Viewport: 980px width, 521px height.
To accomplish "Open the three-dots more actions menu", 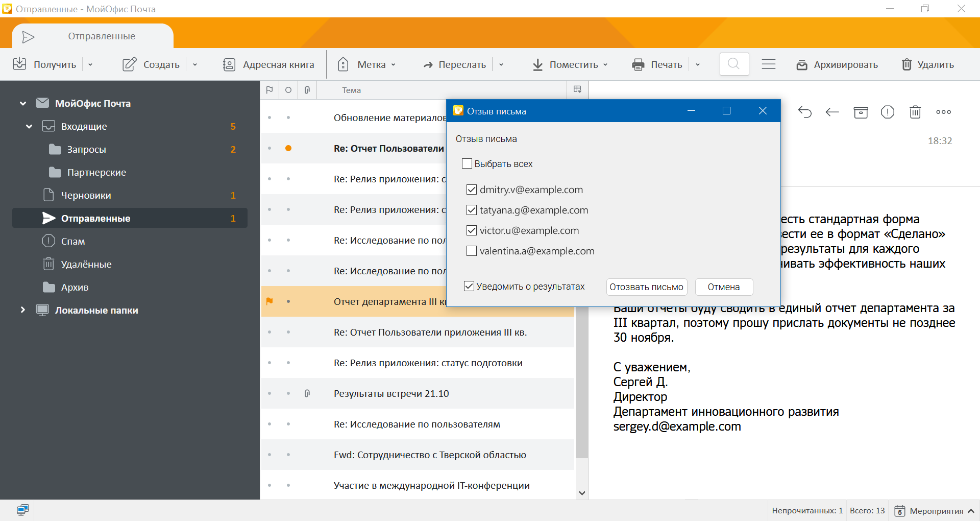I will pyautogui.click(x=943, y=112).
